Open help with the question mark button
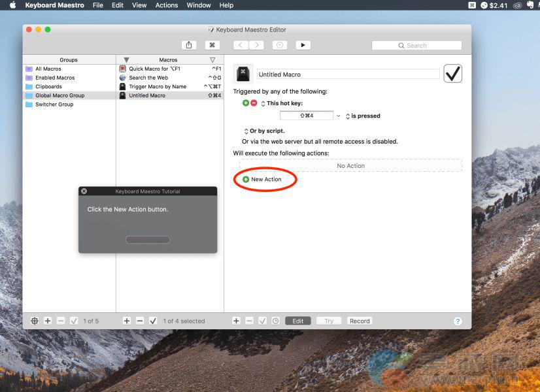540x392 pixels. [458, 321]
